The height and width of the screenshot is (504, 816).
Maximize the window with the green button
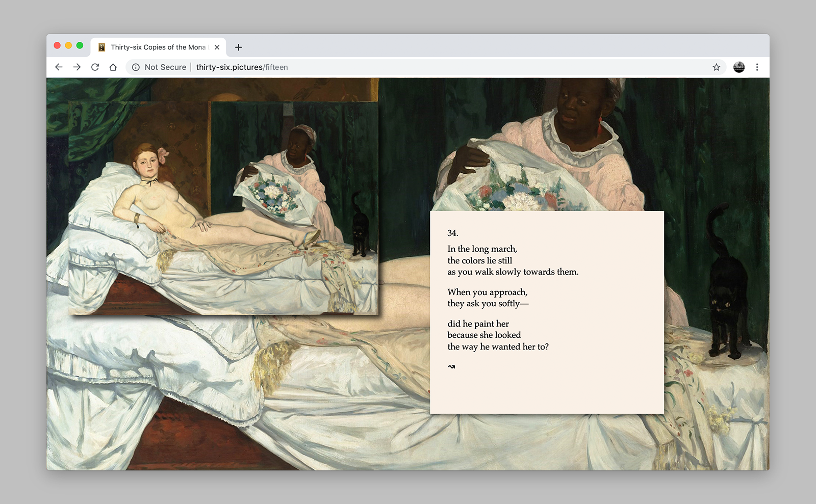tap(80, 45)
